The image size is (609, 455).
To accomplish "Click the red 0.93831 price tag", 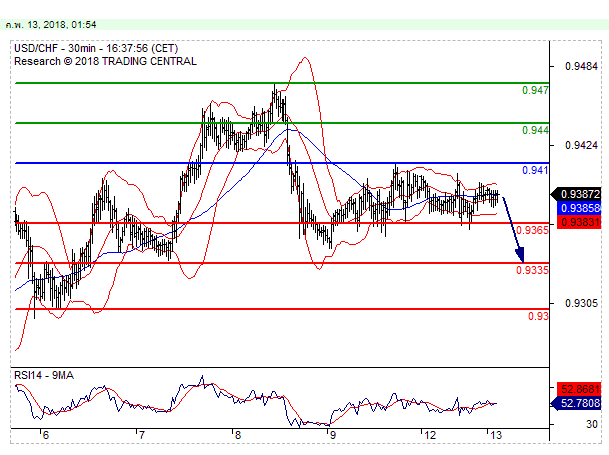I will coord(579,222).
